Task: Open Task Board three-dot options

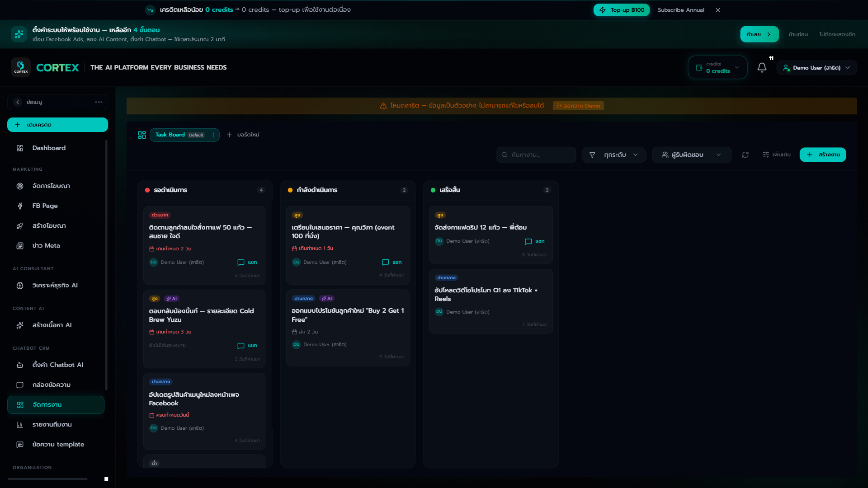Action: tap(213, 135)
